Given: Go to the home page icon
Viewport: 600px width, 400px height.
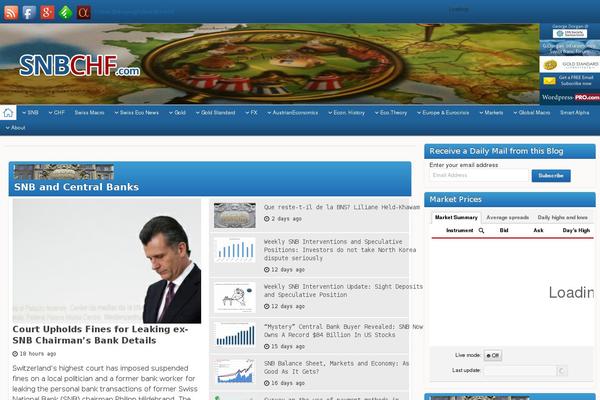Looking at the screenshot, I should click(8, 113).
